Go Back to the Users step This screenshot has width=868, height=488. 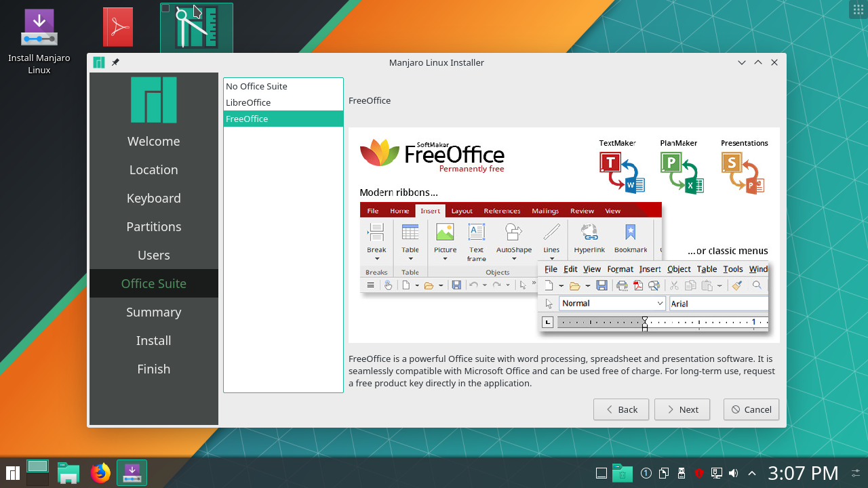620,409
